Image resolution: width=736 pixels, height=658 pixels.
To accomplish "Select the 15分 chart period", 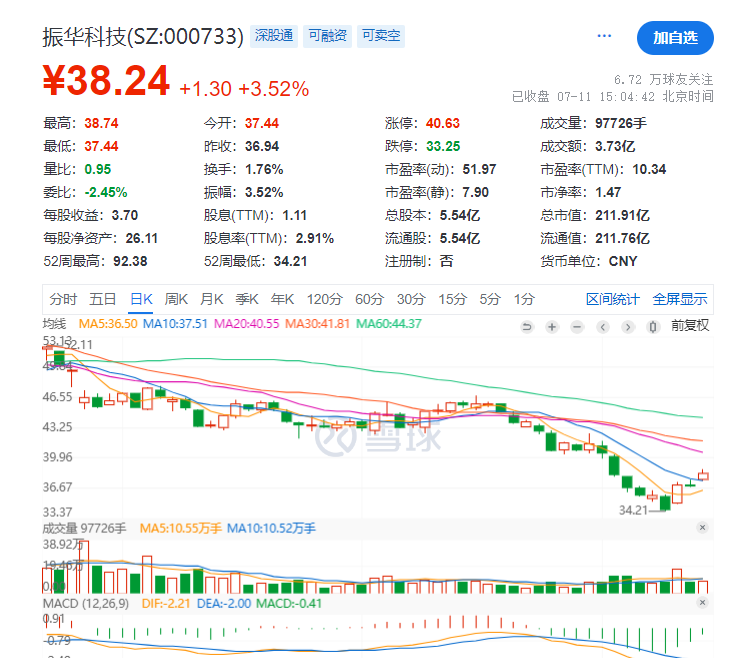I will (452, 299).
